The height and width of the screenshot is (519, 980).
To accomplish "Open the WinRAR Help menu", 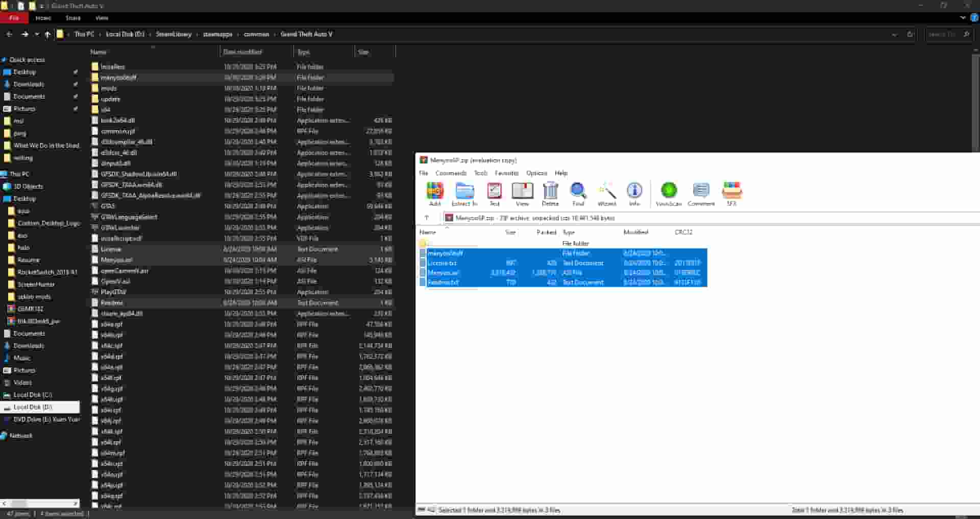I will [x=561, y=173].
